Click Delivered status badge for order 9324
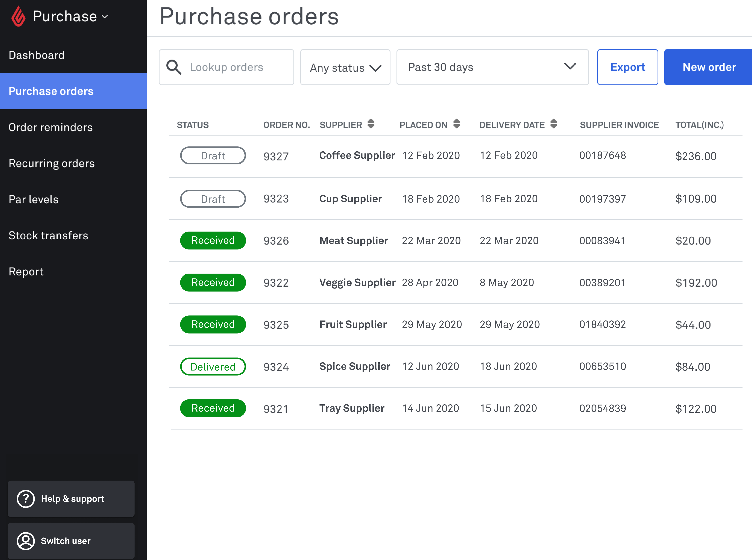752x560 pixels. click(213, 367)
